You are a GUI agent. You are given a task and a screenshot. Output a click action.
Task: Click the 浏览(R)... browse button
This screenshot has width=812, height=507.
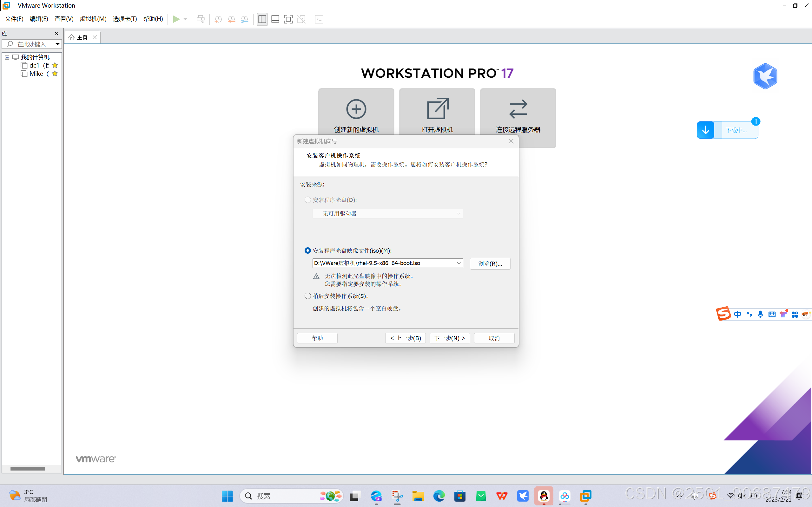490,263
